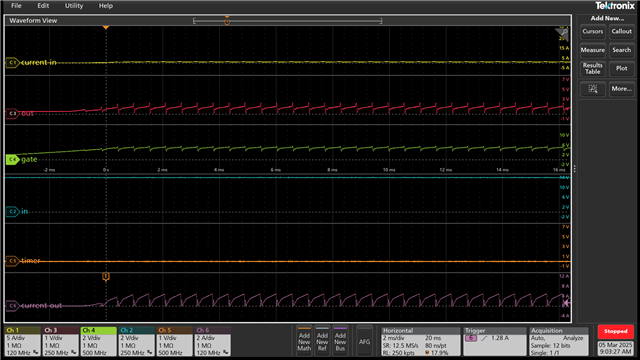Open the Trigger settings badge
The width and height of the screenshot is (640, 360).
click(495, 341)
